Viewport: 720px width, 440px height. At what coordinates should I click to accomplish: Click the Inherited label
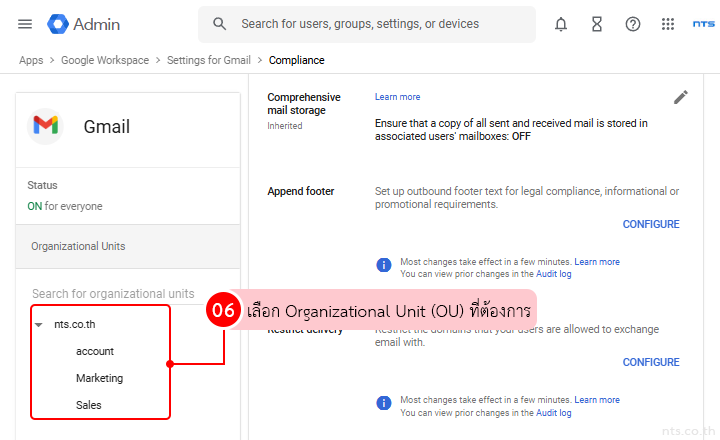coord(285,126)
